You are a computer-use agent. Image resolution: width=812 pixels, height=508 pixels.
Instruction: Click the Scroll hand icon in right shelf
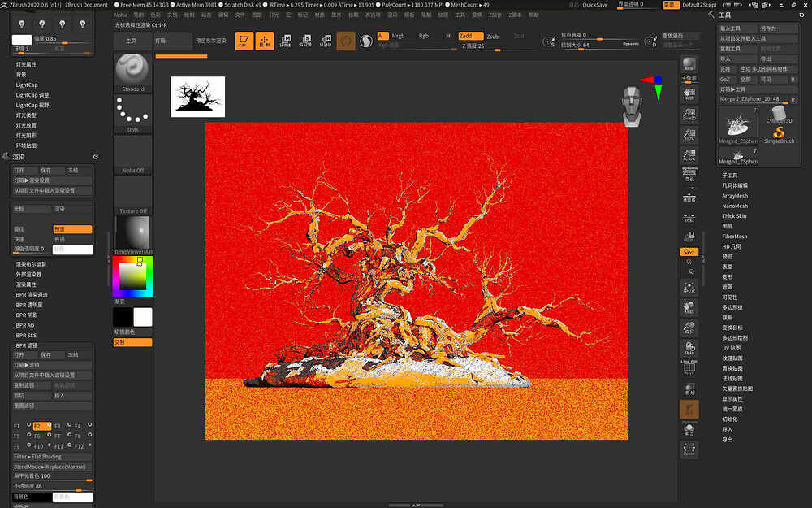point(689,93)
